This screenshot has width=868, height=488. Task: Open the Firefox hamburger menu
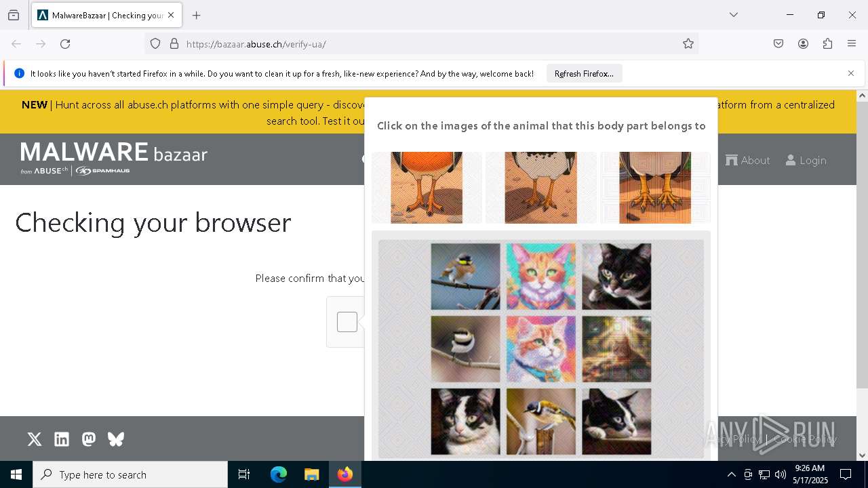[x=852, y=44]
